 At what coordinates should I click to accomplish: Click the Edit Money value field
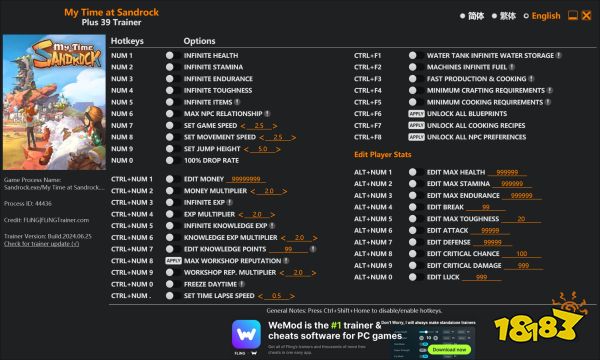tap(246, 179)
